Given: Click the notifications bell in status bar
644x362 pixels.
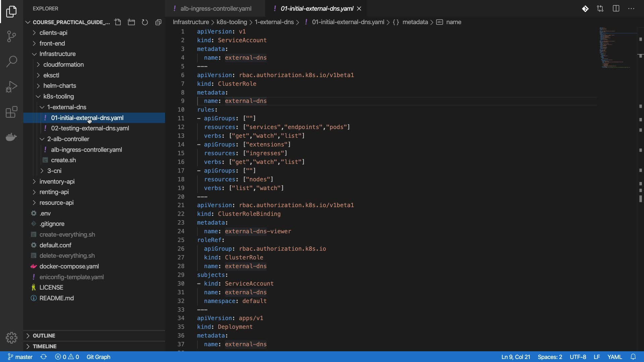Looking at the screenshot, I should [x=633, y=357].
